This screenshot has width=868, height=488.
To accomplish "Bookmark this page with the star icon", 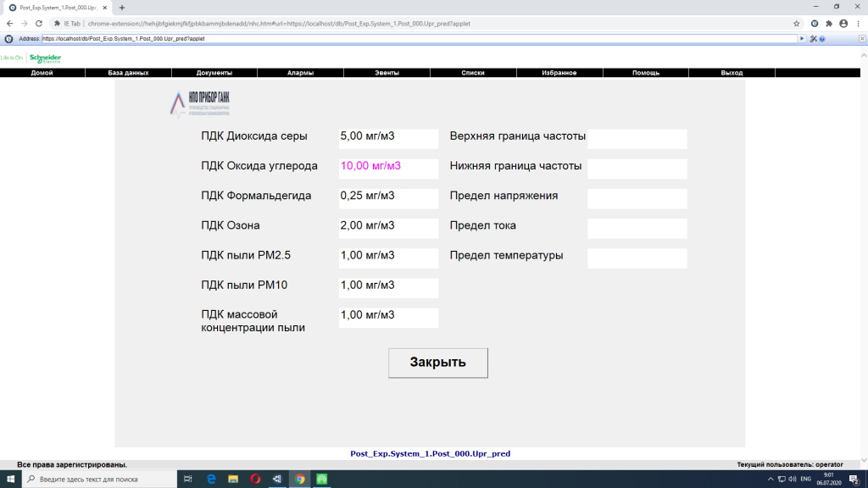I will tap(797, 24).
